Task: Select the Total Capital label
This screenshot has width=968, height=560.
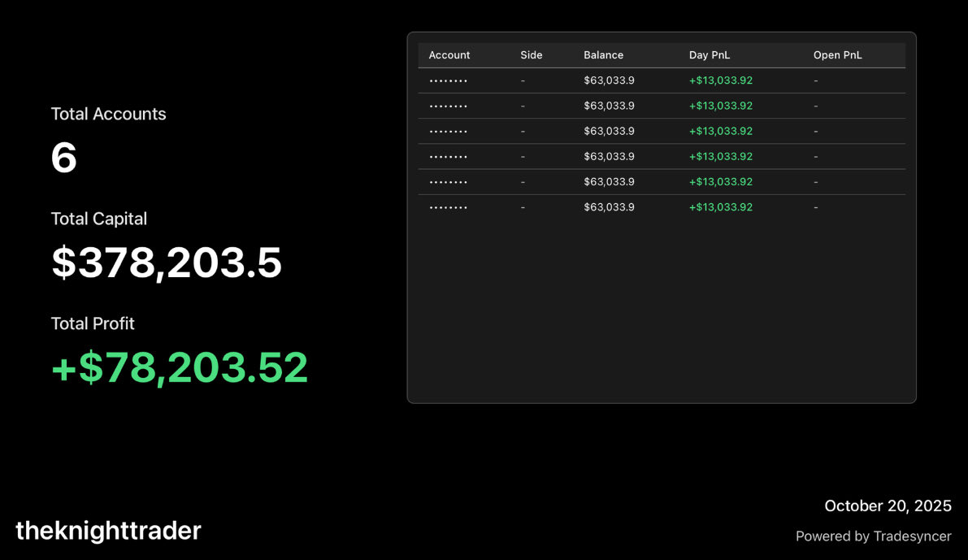Action: (x=99, y=219)
